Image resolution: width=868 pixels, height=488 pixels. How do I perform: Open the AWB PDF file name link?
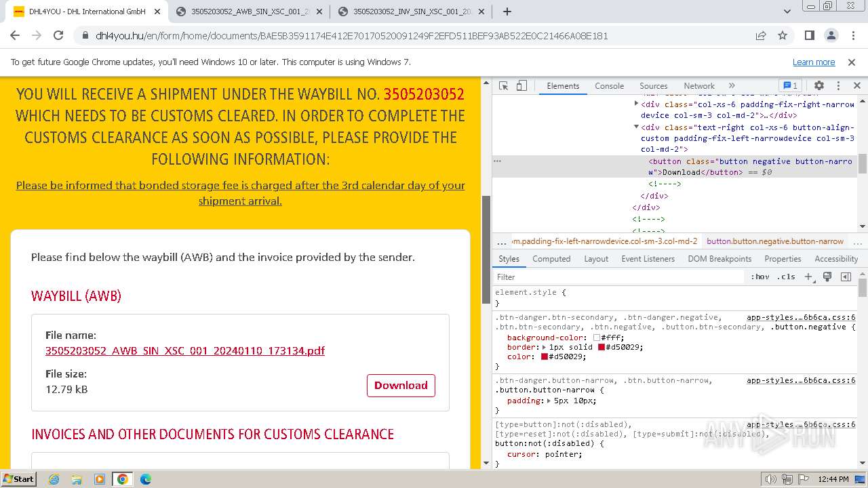point(185,350)
